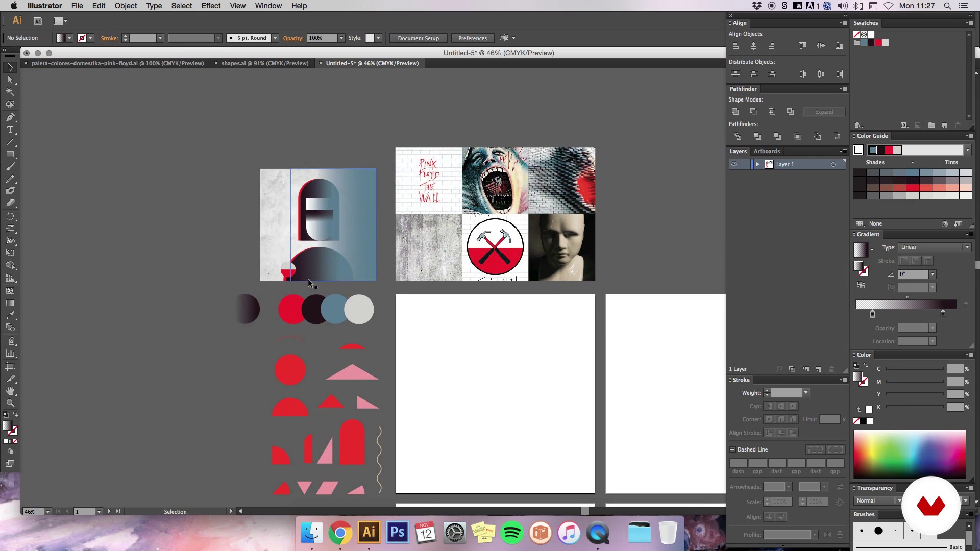Image resolution: width=980 pixels, height=551 pixels.
Task: Select the Scale tool
Action: point(10,229)
